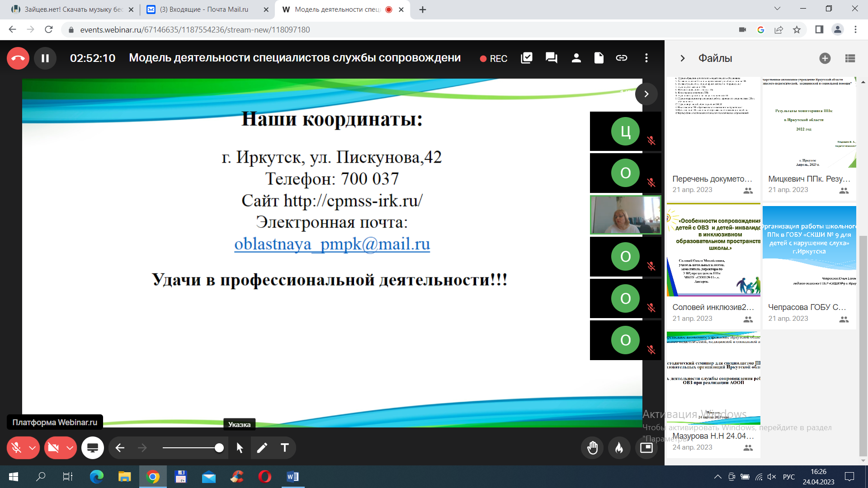Image resolution: width=868 pixels, height=488 pixels.
Task: Open browser side panel icon
Action: coord(819,29)
